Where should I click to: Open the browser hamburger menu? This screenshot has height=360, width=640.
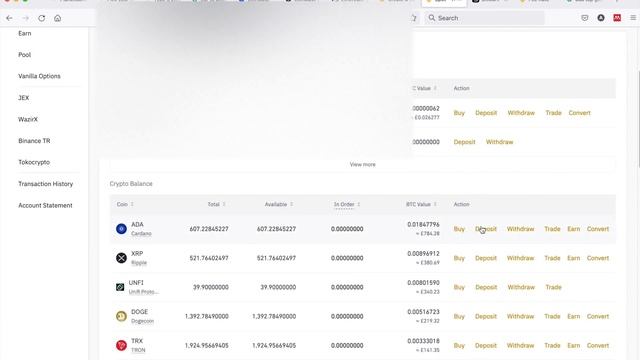pos(633,18)
